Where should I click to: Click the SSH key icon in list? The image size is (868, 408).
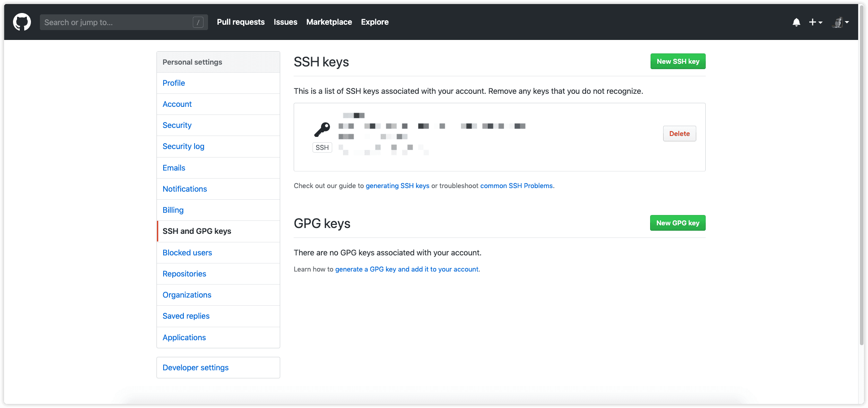(322, 130)
